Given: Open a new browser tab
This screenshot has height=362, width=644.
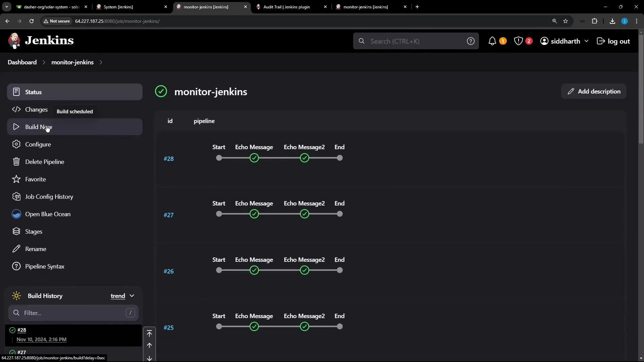Looking at the screenshot, I should [417, 7].
